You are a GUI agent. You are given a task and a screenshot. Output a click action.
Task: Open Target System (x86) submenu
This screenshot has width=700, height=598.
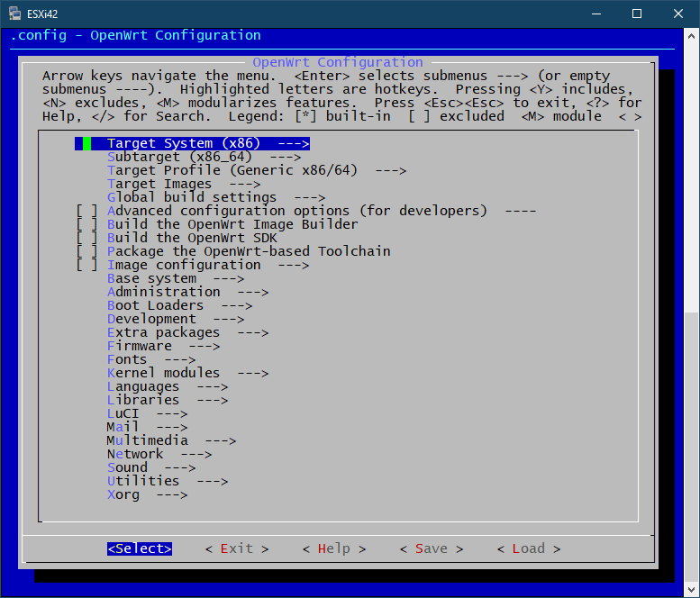192,143
